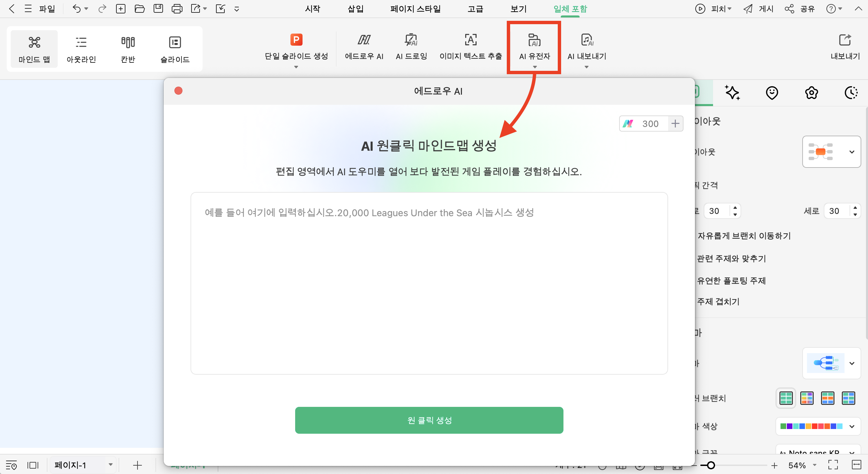The image size is (868, 474).
Task: Switch to 칸반 view mode
Action: [x=128, y=49]
